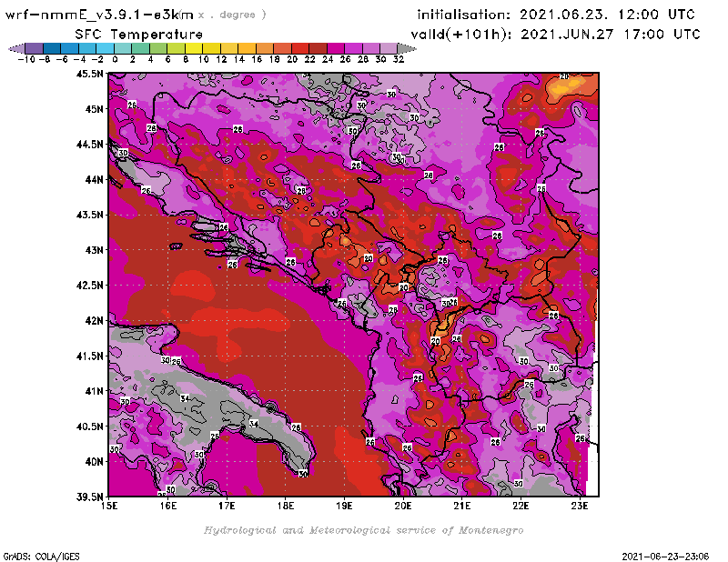Click the 42.5N latitude axis label
Viewport: 728px width, 562px height.
click(x=89, y=286)
